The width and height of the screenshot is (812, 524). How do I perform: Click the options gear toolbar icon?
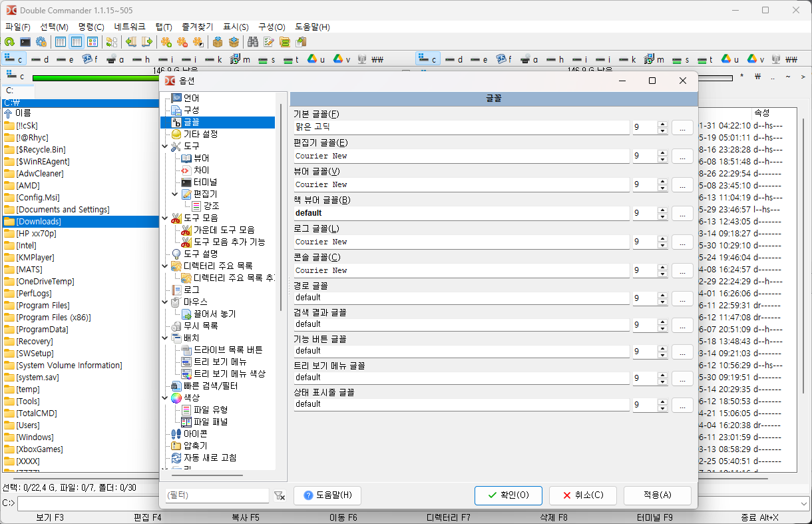(x=41, y=42)
